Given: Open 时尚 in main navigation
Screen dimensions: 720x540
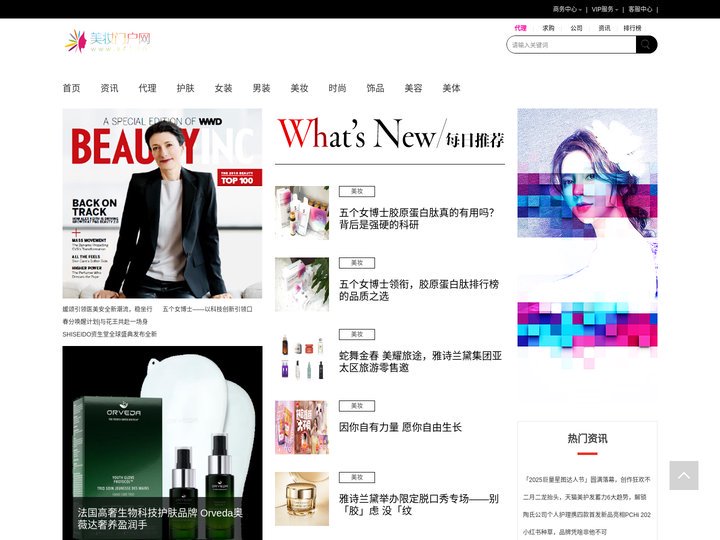Looking at the screenshot, I should tap(338, 88).
